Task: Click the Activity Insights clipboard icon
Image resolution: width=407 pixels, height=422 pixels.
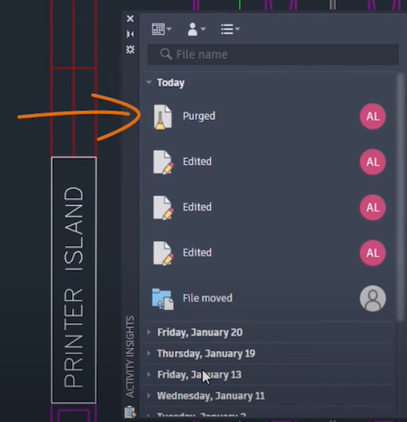Action: click(x=130, y=412)
